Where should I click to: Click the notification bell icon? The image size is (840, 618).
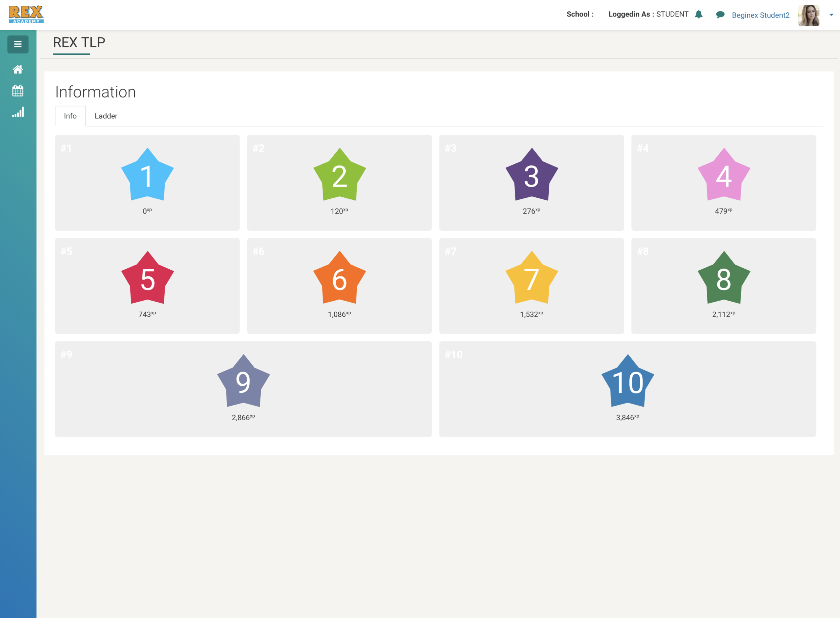tap(698, 14)
